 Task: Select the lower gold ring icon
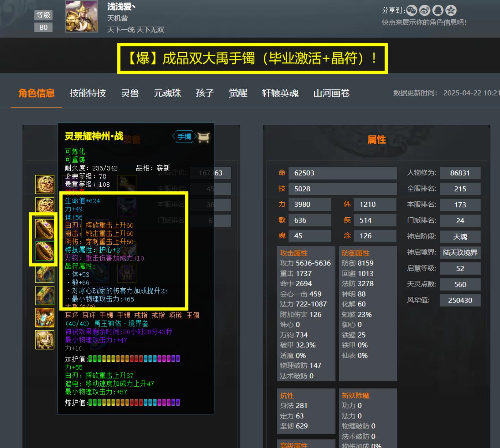[x=45, y=295]
